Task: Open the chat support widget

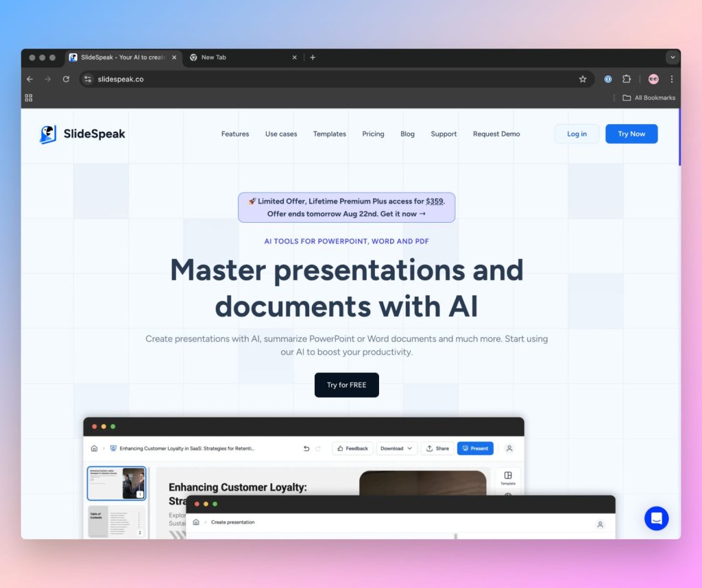Action: coord(656,518)
